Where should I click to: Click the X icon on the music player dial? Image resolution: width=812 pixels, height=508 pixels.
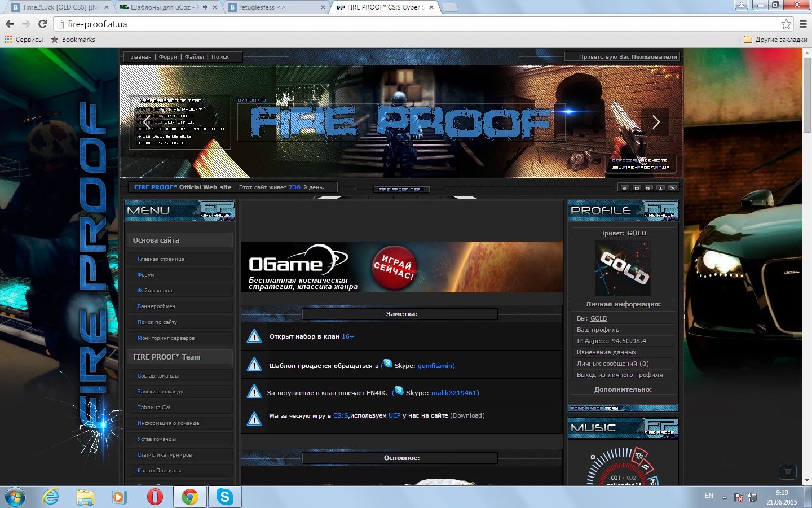coord(593,457)
